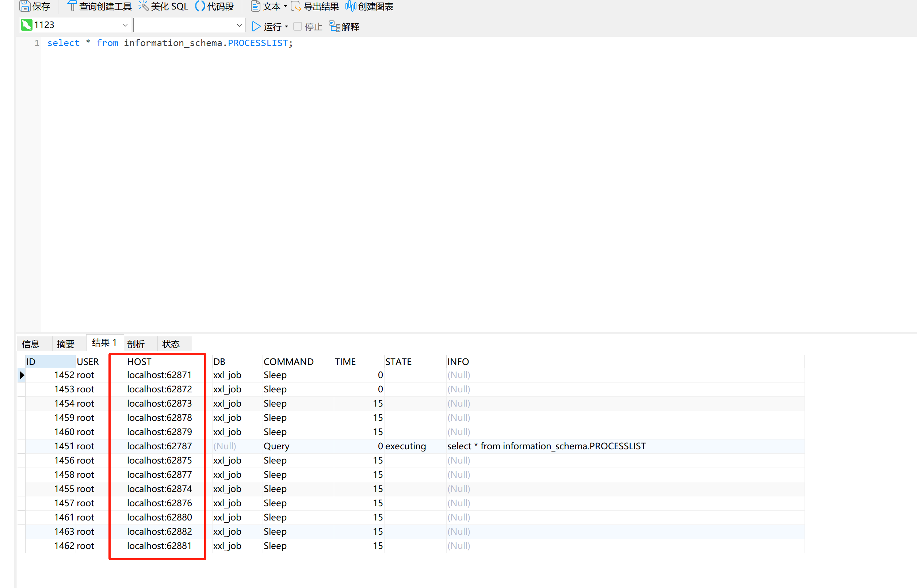
Task: Open the code snippet (代码段) tool
Action: tap(200, 6)
